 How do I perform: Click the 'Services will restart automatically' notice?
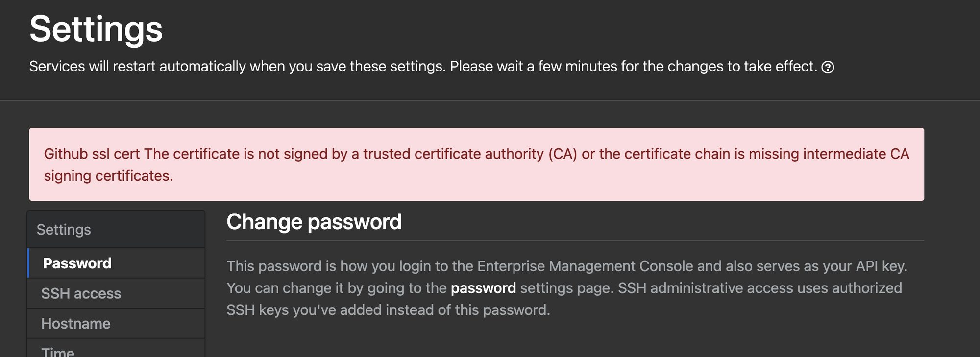[x=137, y=67]
